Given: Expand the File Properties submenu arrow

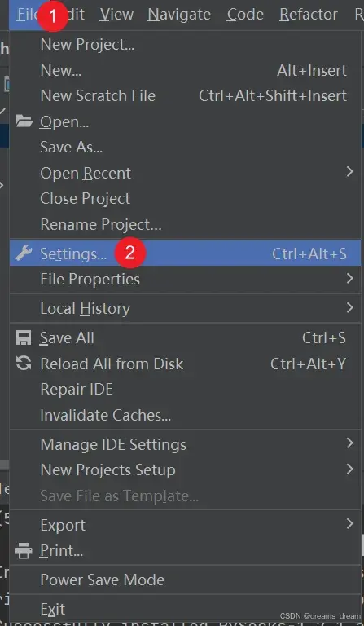Looking at the screenshot, I should 349,278.
